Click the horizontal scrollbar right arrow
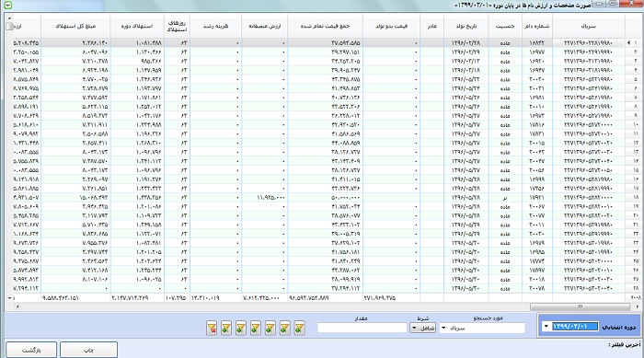Screen dimensions: 644x358 point(637,306)
